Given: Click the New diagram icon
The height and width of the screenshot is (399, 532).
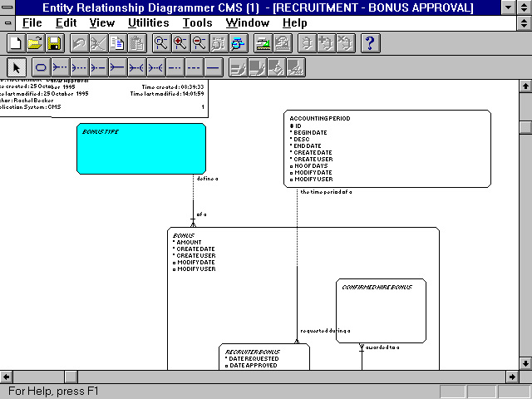Looking at the screenshot, I should [x=15, y=43].
